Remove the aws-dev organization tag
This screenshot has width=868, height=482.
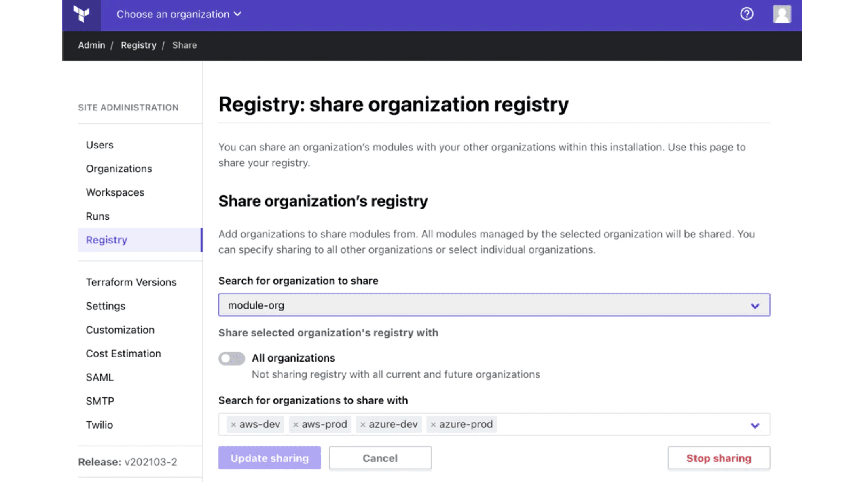coord(233,425)
